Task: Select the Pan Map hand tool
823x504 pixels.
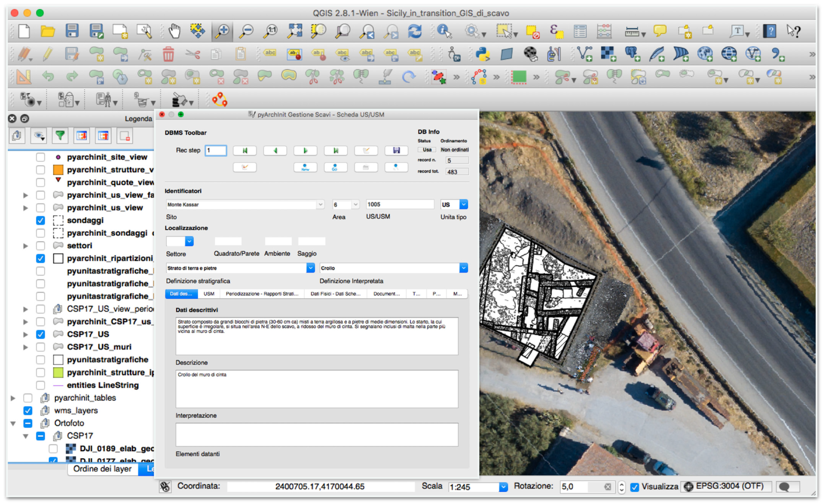Action: [174, 31]
